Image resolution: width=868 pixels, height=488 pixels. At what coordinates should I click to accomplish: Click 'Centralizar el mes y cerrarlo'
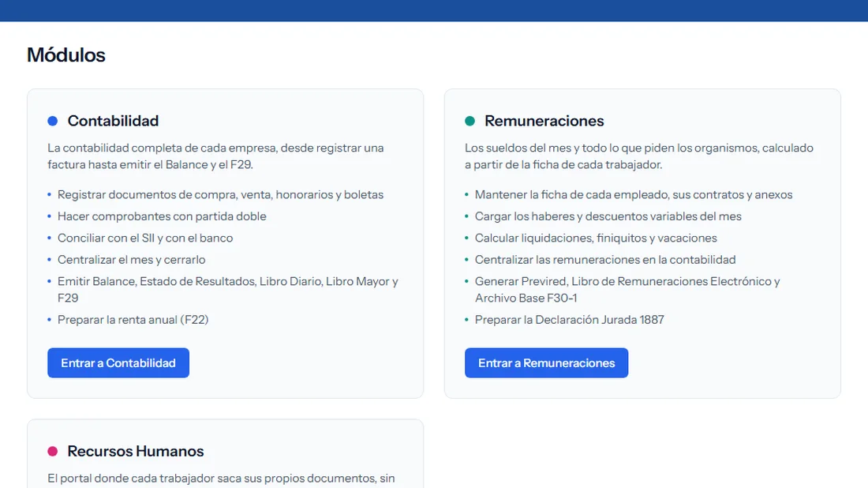pos(131,259)
